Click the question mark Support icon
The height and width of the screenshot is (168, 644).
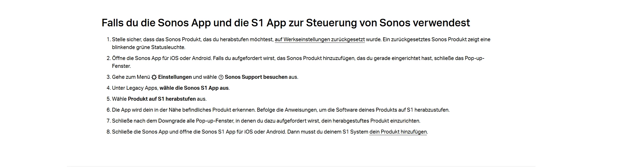coord(221,77)
